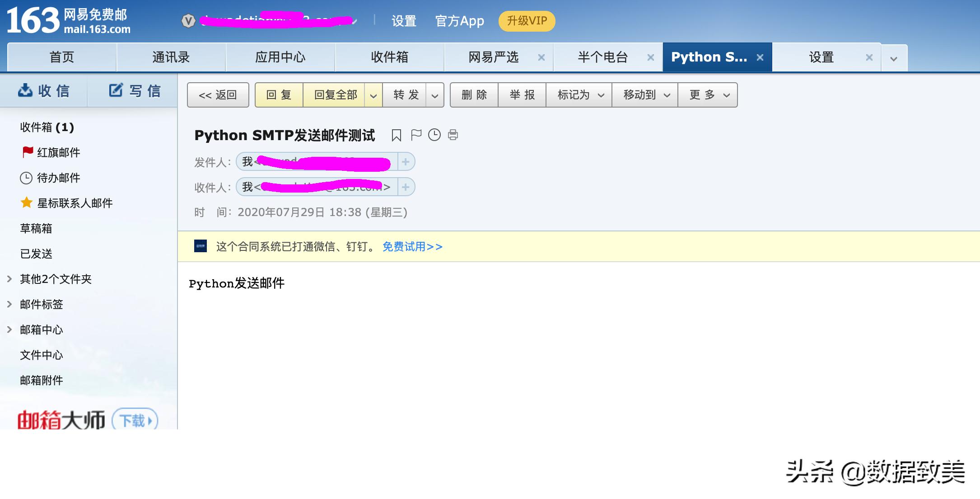Open 红旗邮件 via the red flag icon
The width and height of the screenshot is (980, 499).
(x=27, y=152)
